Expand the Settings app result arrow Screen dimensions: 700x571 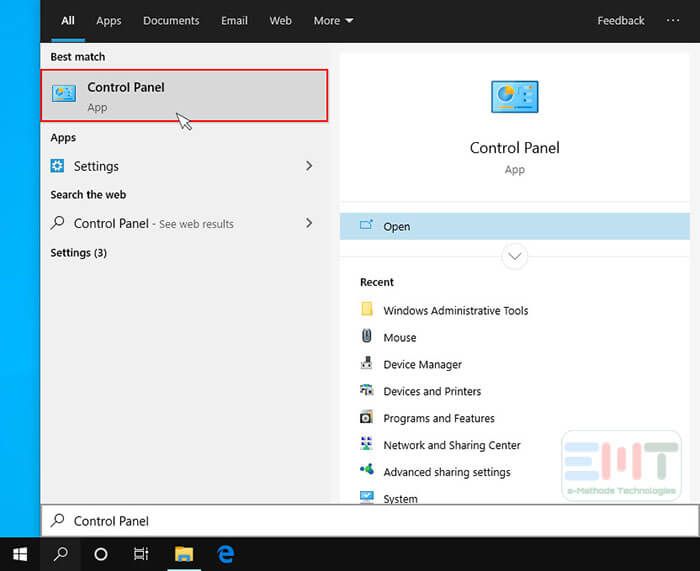(x=309, y=166)
